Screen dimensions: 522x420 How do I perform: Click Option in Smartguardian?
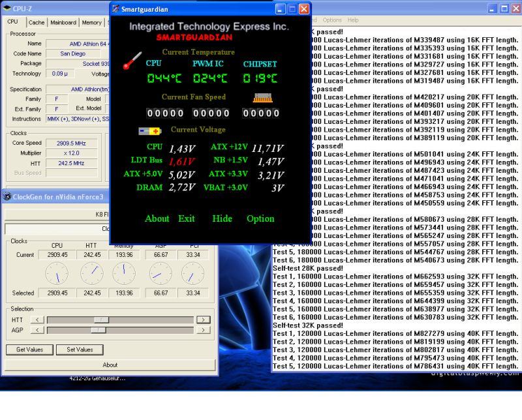tap(260, 218)
